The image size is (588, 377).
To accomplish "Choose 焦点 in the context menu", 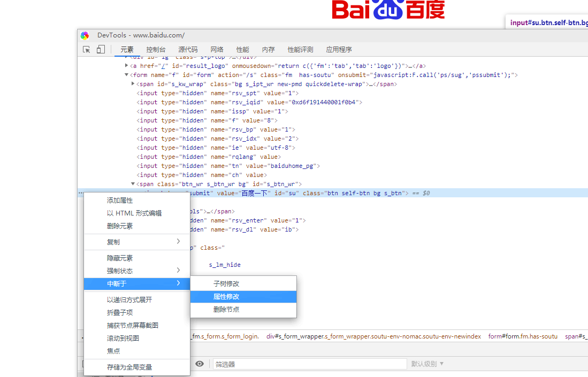I will pos(137,351).
